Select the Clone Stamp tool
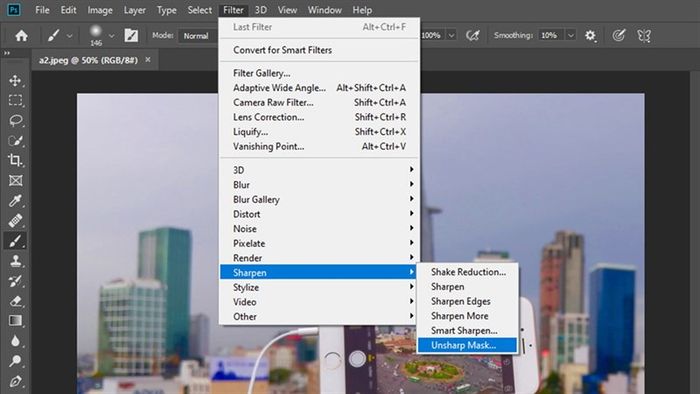The image size is (700, 394). click(x=15, y=261)
